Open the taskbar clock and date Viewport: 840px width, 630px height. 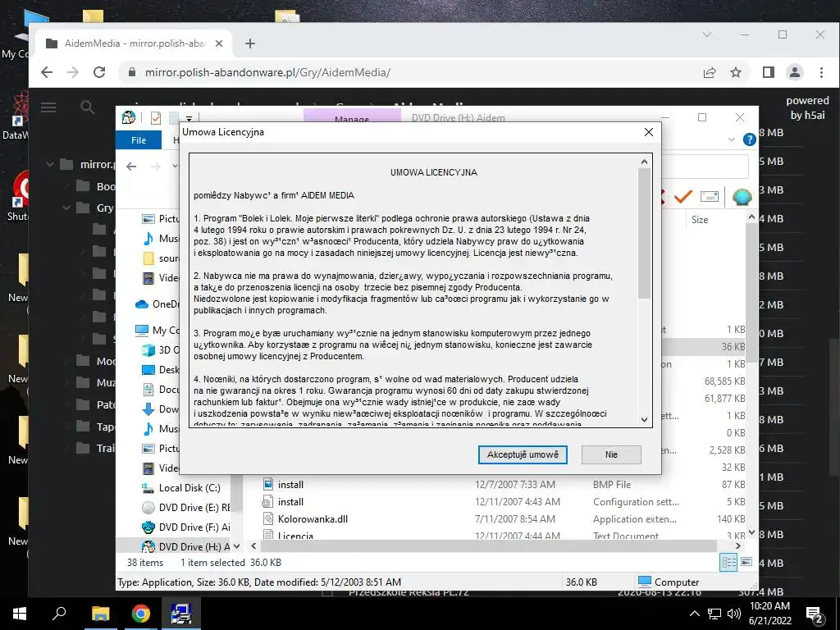769,614
